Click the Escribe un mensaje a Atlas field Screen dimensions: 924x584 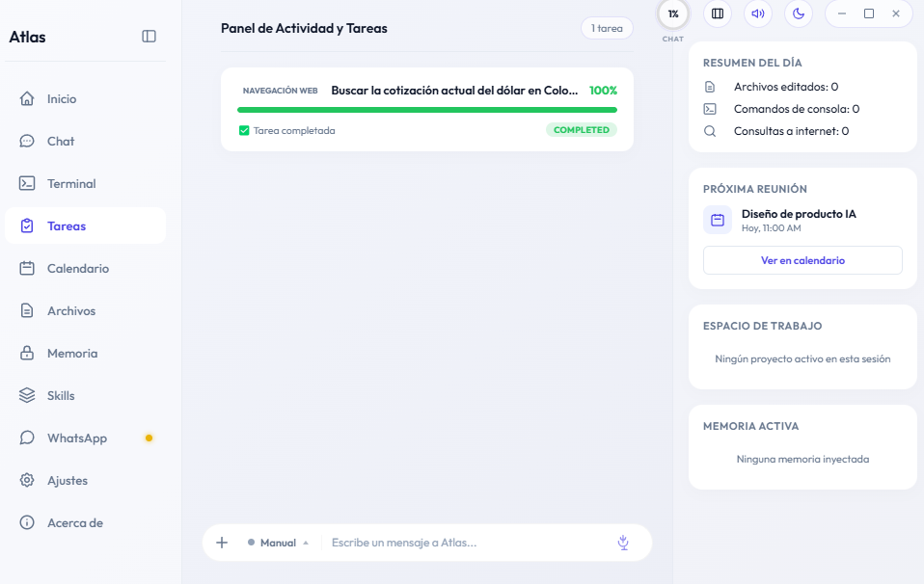[x=469, y=543]
